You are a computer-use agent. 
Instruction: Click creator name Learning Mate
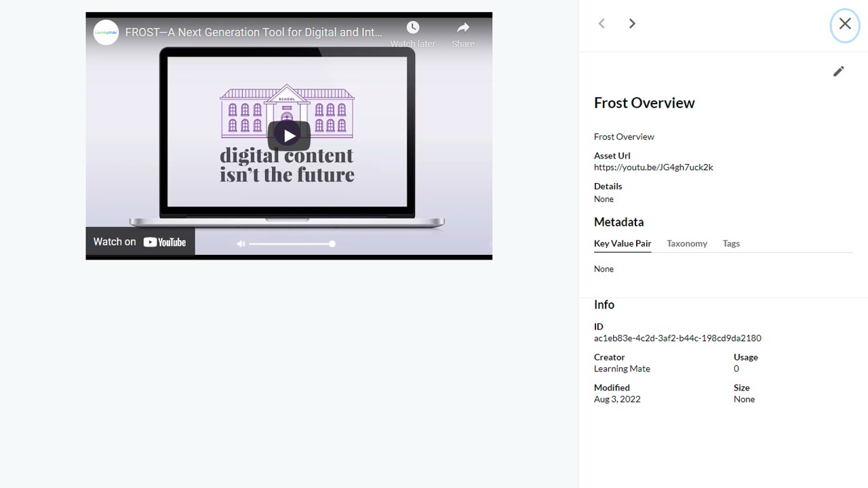[x=622, y=369]
